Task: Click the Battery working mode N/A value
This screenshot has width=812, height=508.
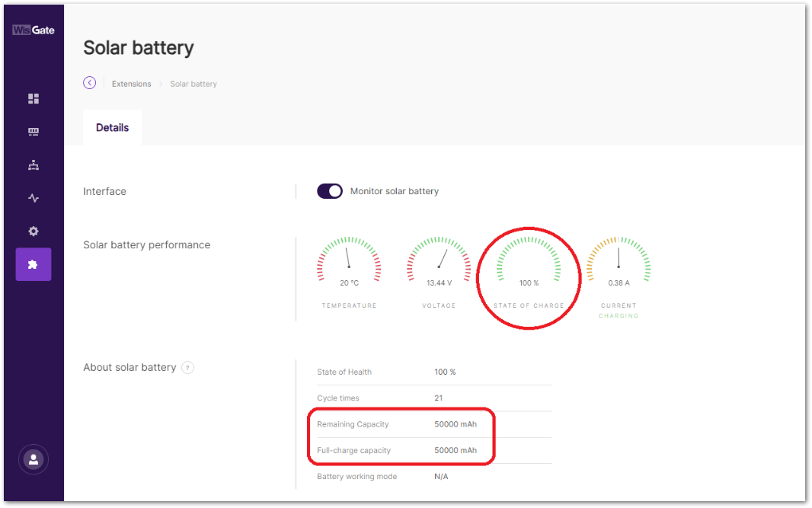Action: point(441,477)
